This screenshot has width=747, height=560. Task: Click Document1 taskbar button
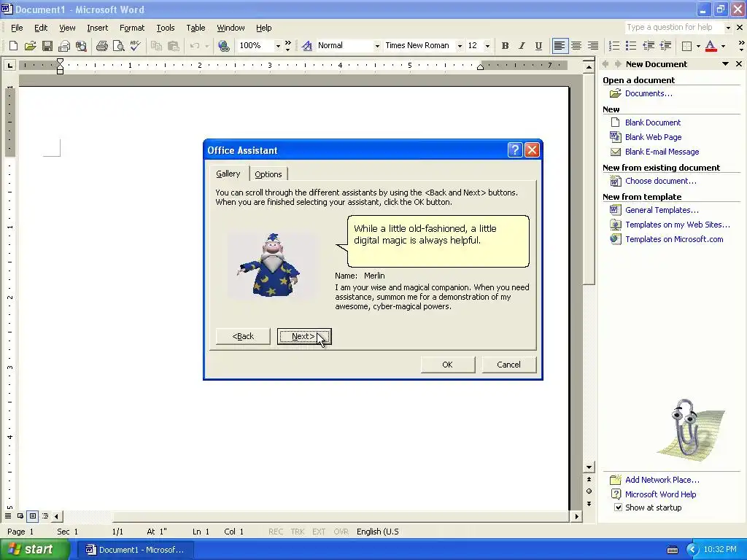tap(136, 550)
